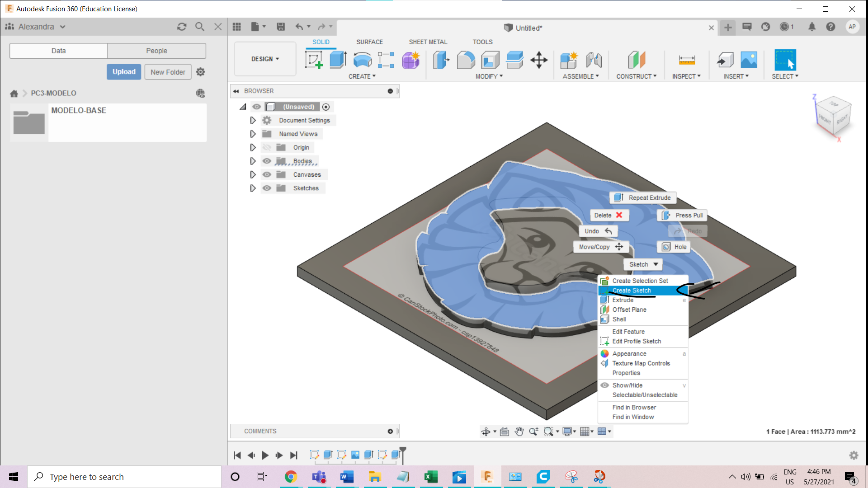Expand Named Views tree node
The image size is (868, 488).
(253, 134)
